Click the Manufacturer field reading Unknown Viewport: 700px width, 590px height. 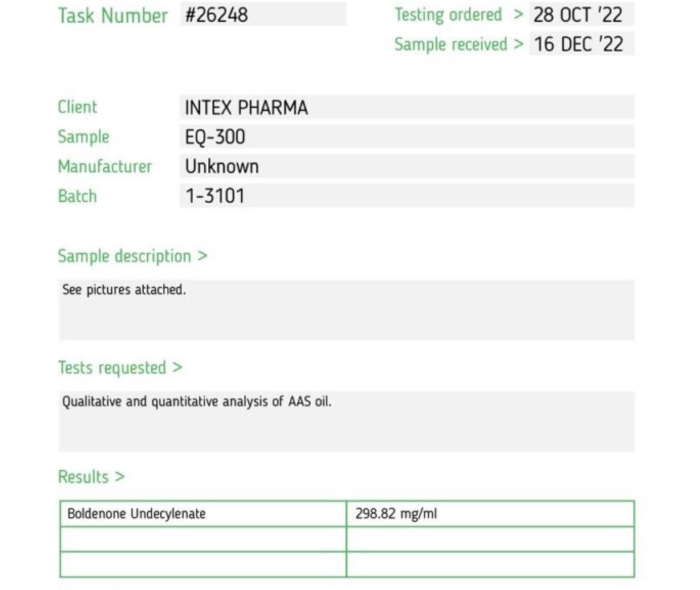(407, 166)
